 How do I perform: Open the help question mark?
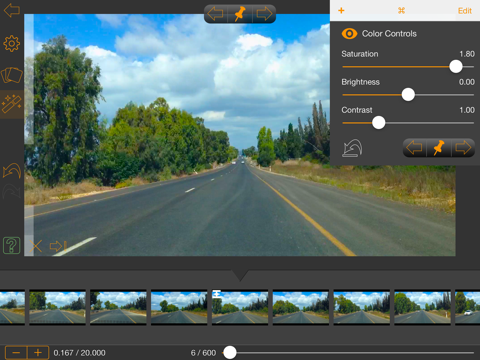(12, 246)
